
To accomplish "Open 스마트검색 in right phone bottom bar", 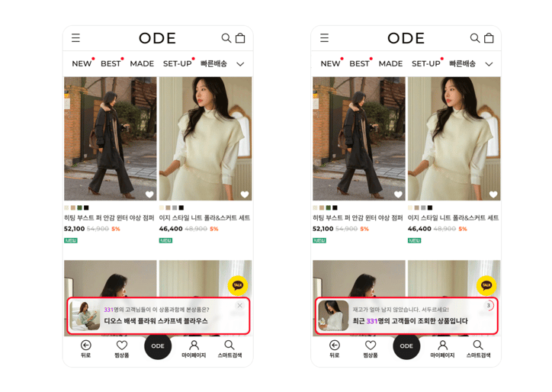I will [478, 349].
